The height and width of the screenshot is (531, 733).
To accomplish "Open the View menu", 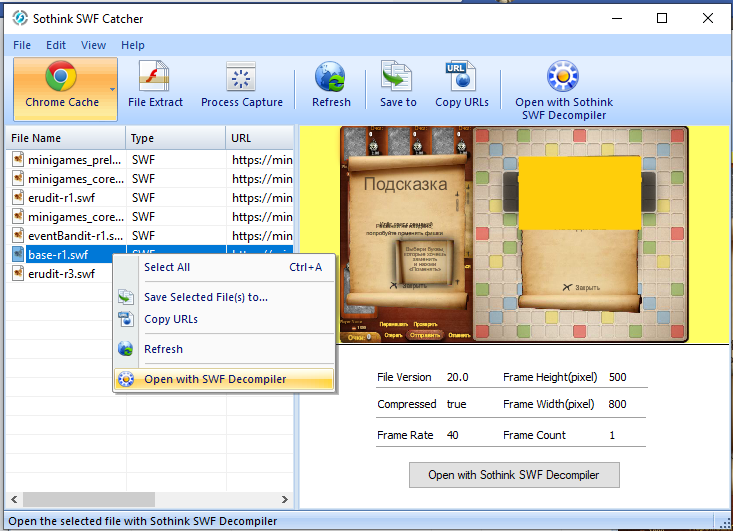I will (93, 45).
